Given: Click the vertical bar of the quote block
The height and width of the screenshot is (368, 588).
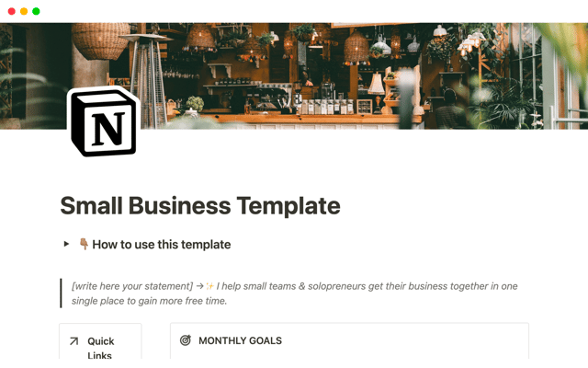Looking at the screenshot, I should 61,293.
